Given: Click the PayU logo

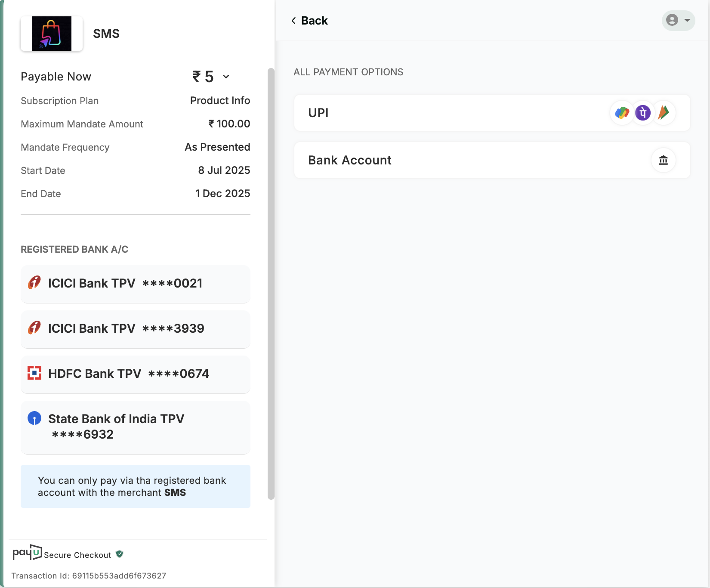Looking at the screenshot, I should (x=27, y=552).
